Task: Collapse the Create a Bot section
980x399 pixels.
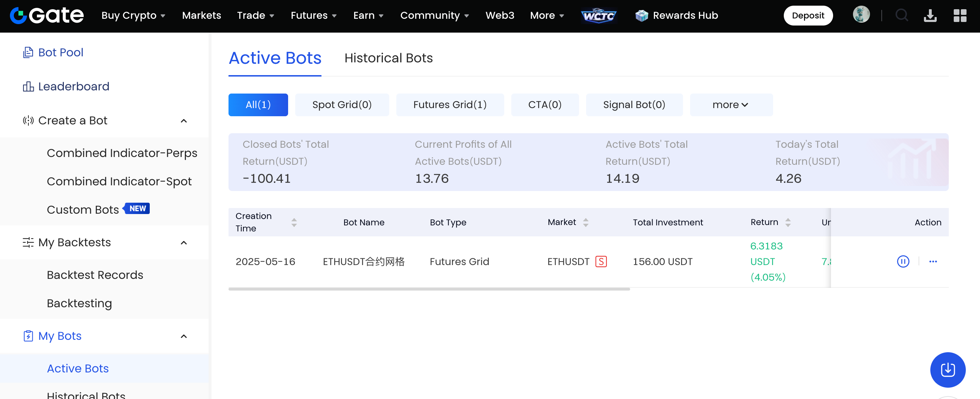Action: point(184,121)
